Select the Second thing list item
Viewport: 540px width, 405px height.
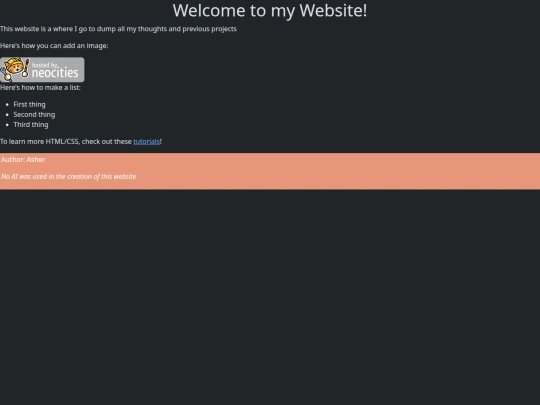pos(34,114)
